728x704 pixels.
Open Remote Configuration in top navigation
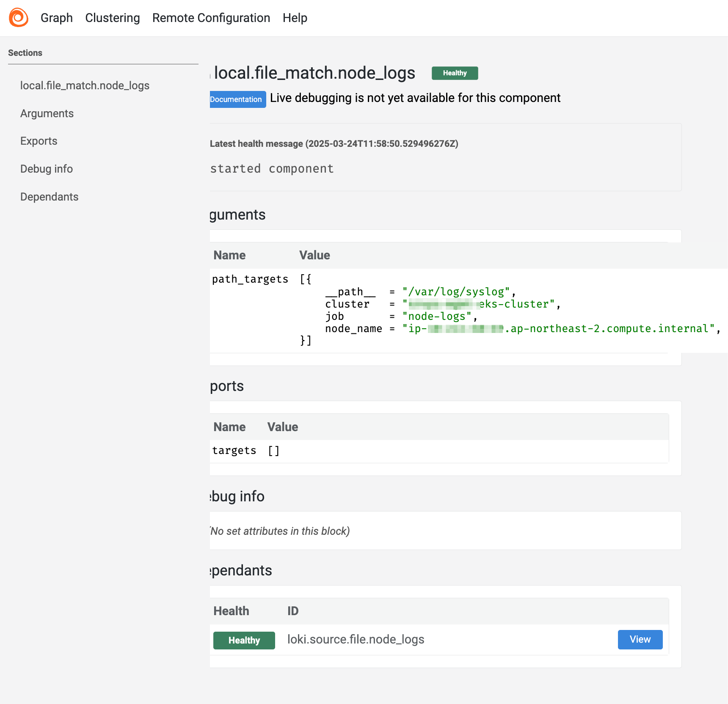pyautogui.click(x=211, y=18)
